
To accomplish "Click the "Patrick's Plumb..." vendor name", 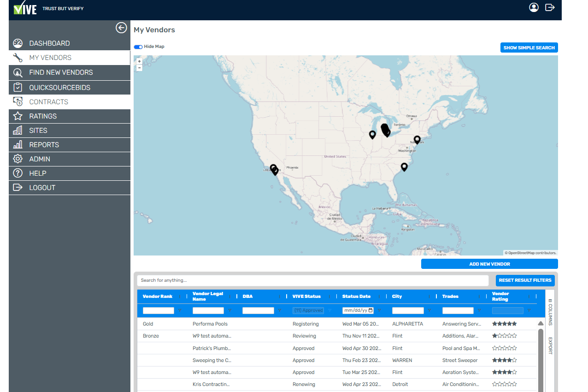I will pyautogui.click(x=212, y=348).
